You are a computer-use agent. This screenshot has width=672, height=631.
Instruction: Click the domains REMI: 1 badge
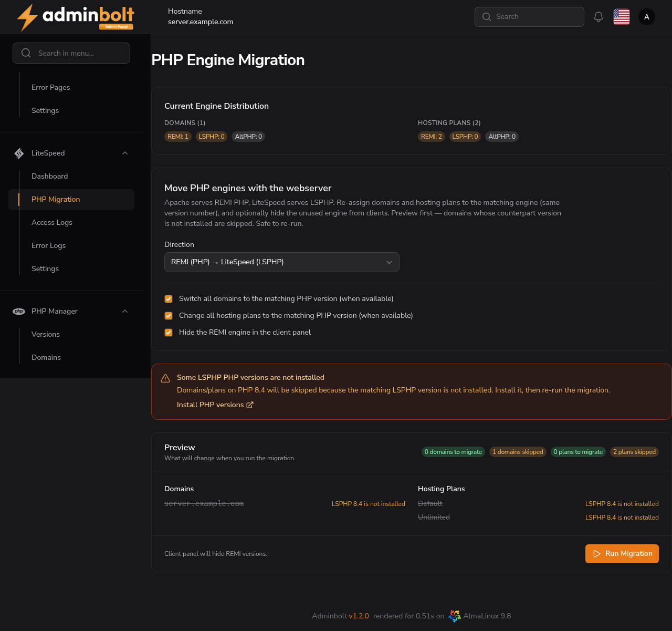[177, 137]
